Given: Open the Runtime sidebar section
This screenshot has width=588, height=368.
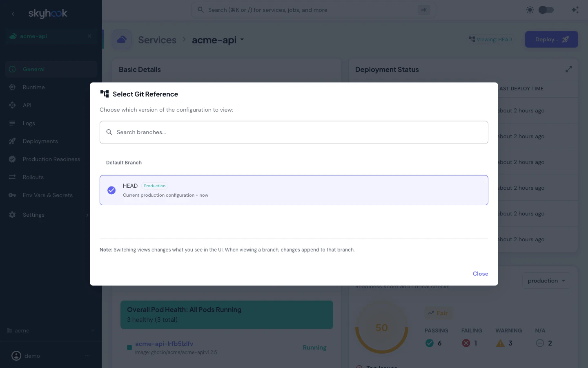Looking at the screenshot, I should tap(51, 87).
